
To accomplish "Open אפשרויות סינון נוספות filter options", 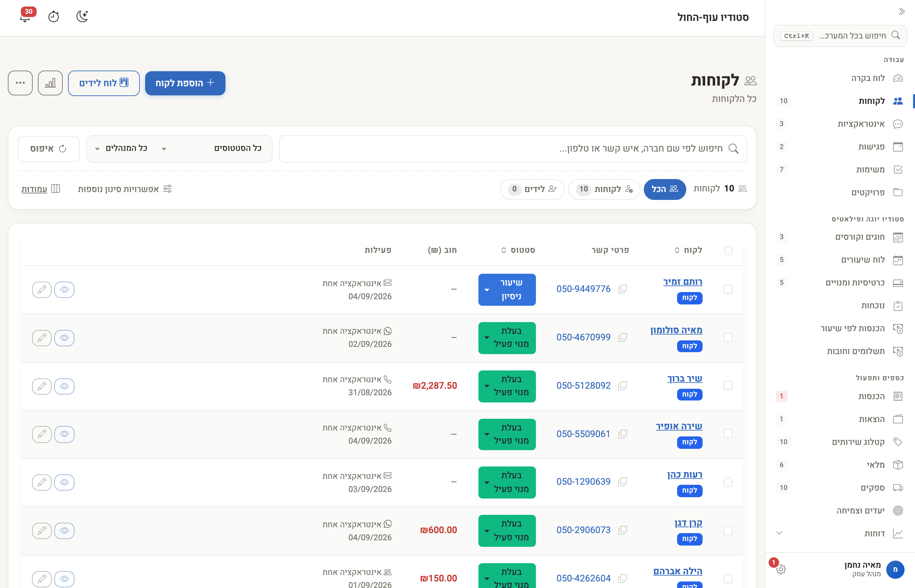I will click(x=125, y=189).
